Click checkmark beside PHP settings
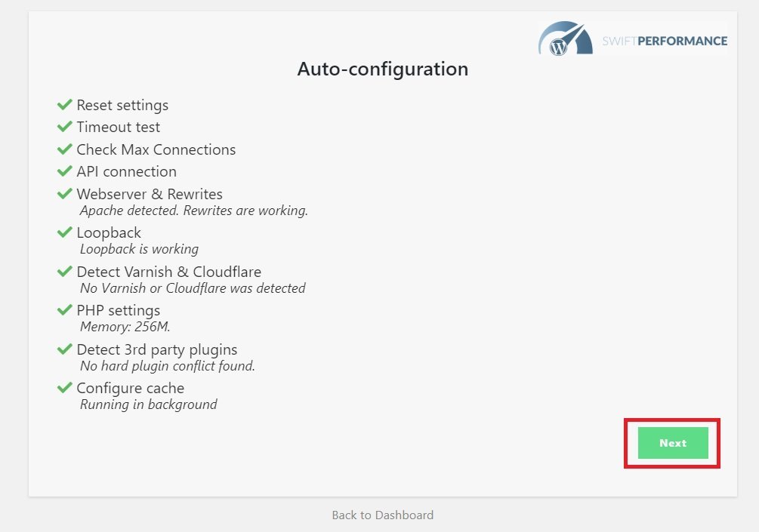The image size is (759, 532). coord(64,310)
